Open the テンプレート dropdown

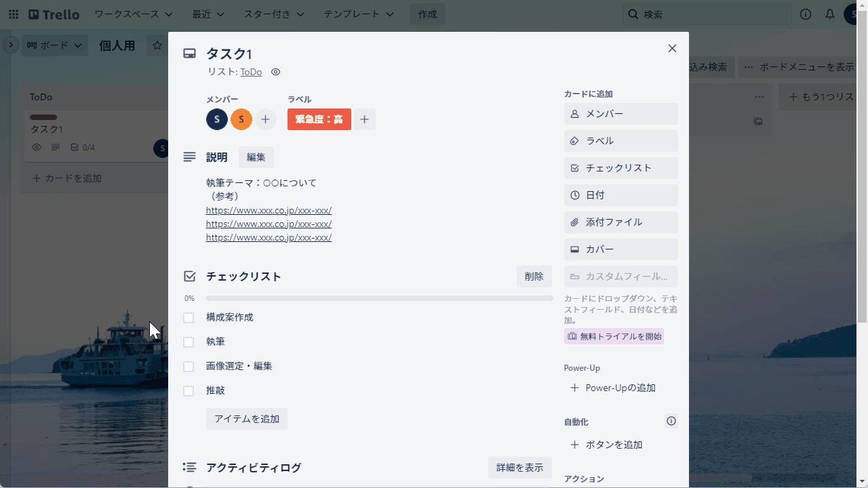tap(359, 14)
